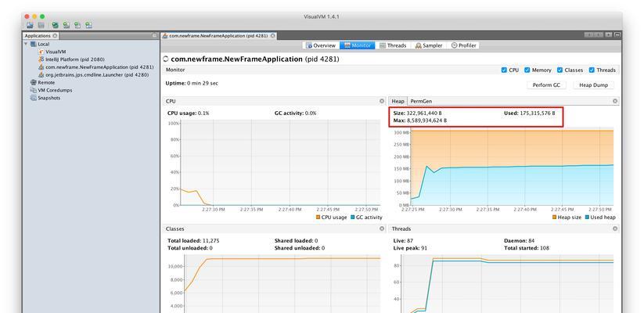Click the Size: 322,961,440 B value
This screenshot has width=644, height=313.
click(x=418, y=113)
